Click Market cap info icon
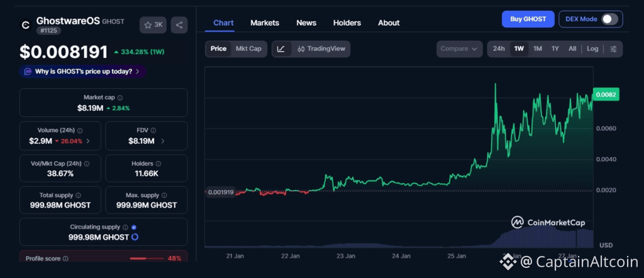The width and height of the screenshot is (644, 278). click(x=120, y=97)
